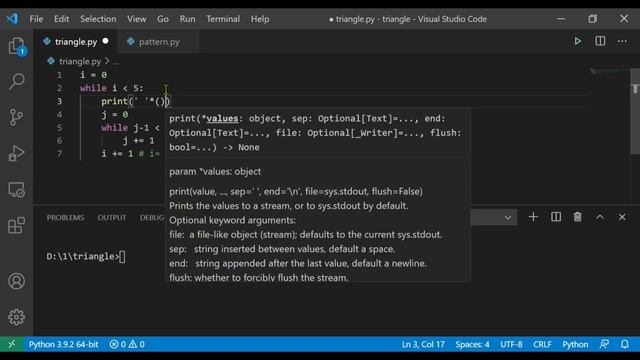Click the VS Code logo icon
Viewport: 640px width, 360px height.
click(12, 19)
